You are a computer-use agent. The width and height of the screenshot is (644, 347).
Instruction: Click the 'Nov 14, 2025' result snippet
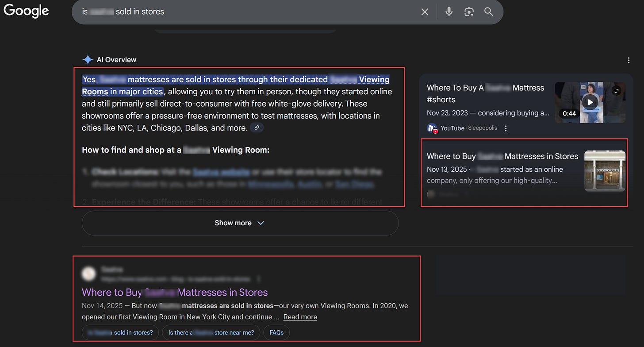(245, 311)
